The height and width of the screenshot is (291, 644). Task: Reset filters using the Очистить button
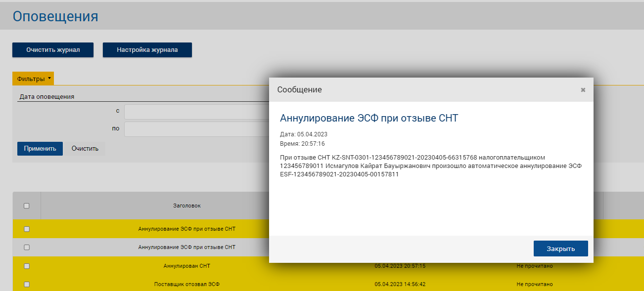(85, 149)
